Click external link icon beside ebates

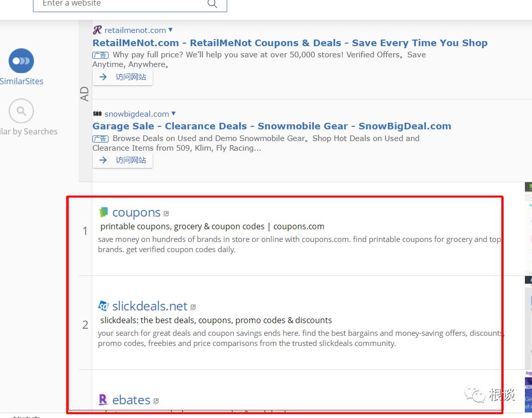coord(156,401)
